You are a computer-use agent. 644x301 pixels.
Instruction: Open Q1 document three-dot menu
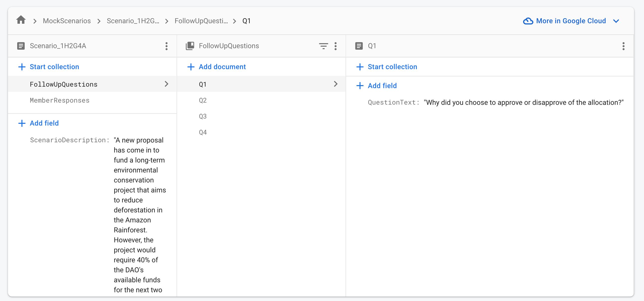point(623,46)
